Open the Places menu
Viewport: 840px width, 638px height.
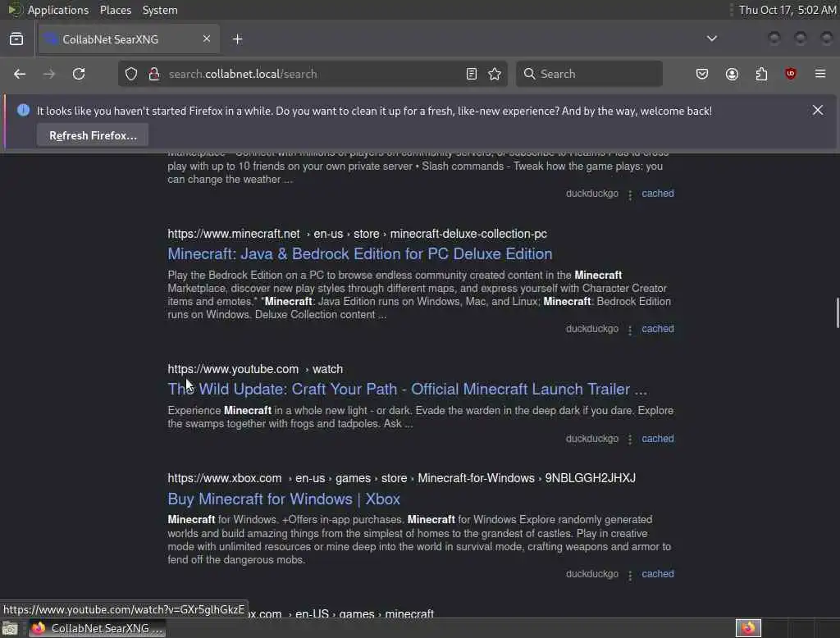[x=116, y=10]
